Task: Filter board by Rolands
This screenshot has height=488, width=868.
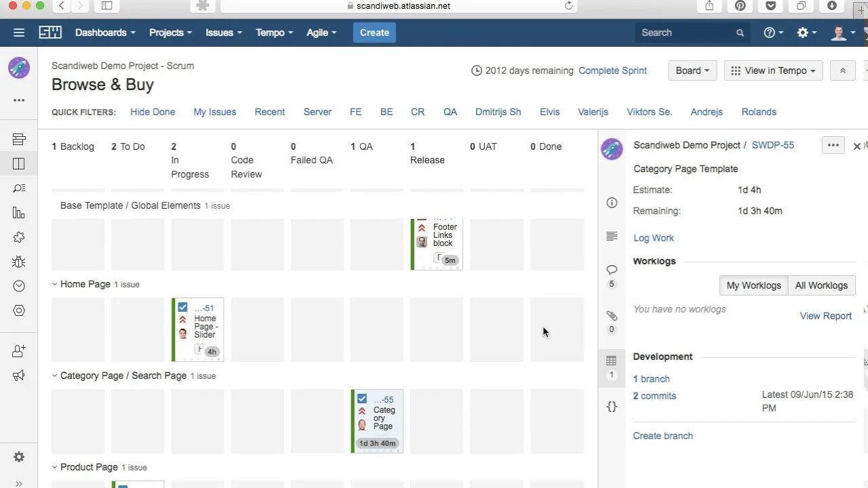Action: click(x=759, y=112)
